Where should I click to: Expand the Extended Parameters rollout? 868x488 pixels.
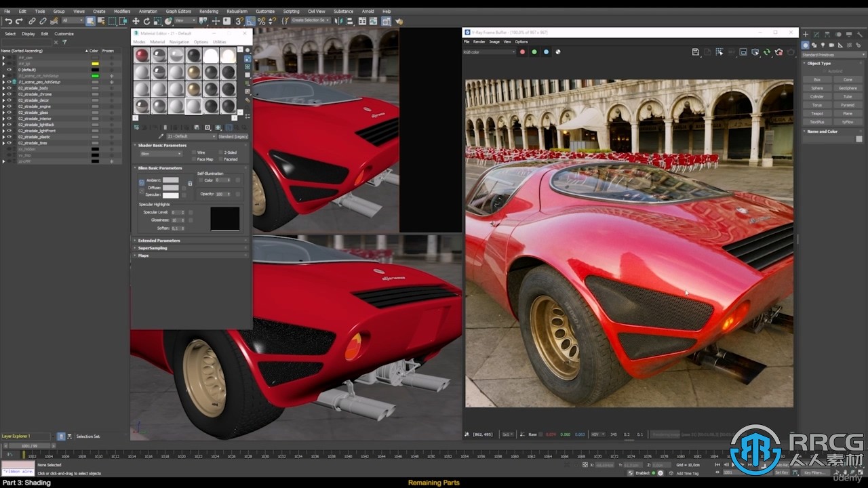(191, 241)
